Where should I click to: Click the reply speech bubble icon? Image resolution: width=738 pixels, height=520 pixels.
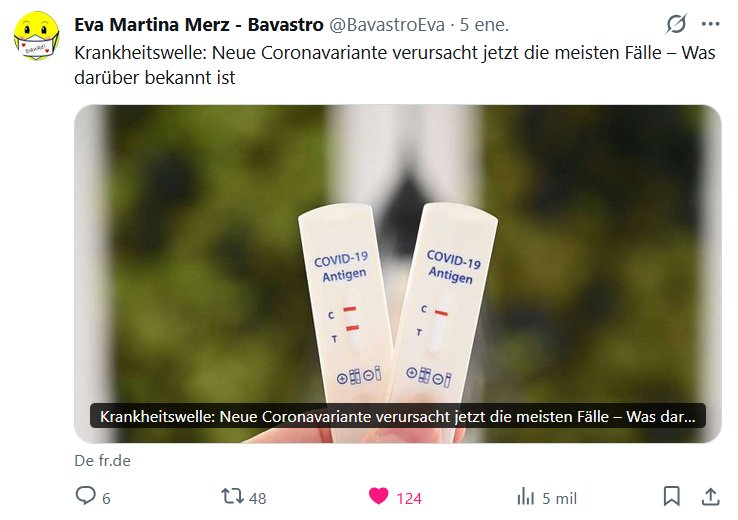[x=85, y=496]
